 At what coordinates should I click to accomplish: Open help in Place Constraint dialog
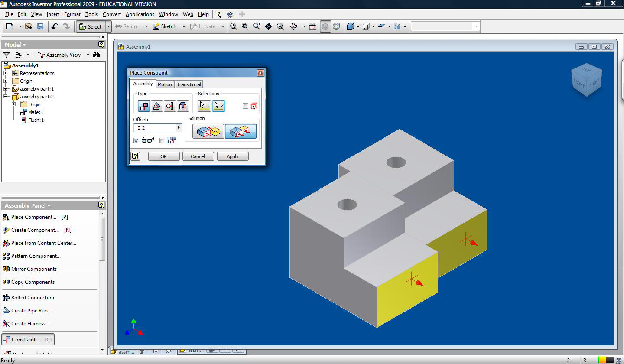(x=135, y=156)
